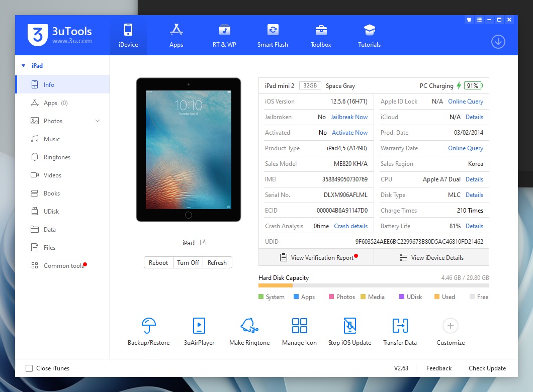Screen dimensions: 533x392
Task: Open Stop iOS Update tool
Action: pyautogui.click(x=350, y=332)
